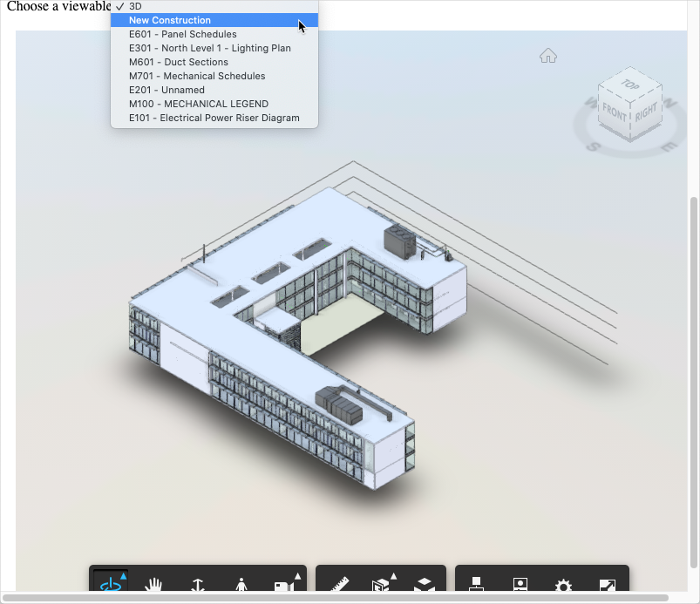Choose the New Construction viewable
This screenshot has height=604, width=700.
coord(170,20)
